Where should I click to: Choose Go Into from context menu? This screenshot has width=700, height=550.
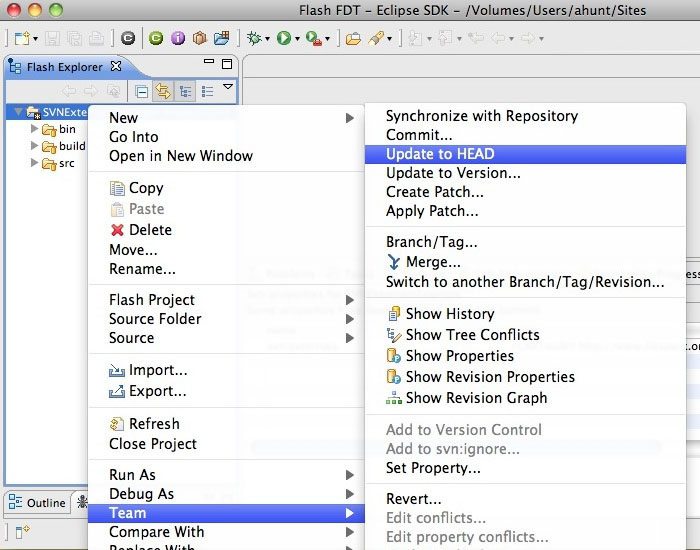226,137
